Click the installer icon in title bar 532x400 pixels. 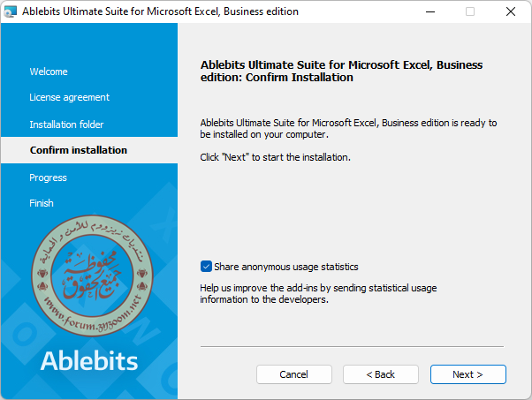click(x=11, y=11)
